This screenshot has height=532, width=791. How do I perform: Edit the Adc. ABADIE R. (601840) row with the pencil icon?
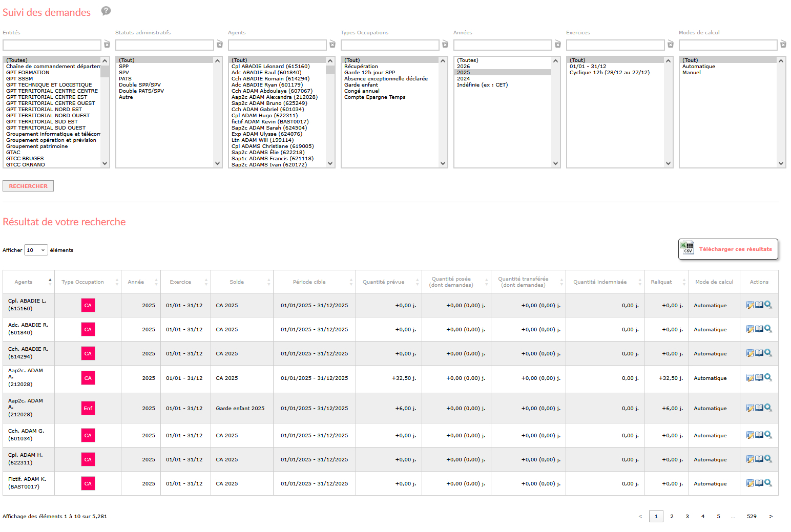point(750,329)
